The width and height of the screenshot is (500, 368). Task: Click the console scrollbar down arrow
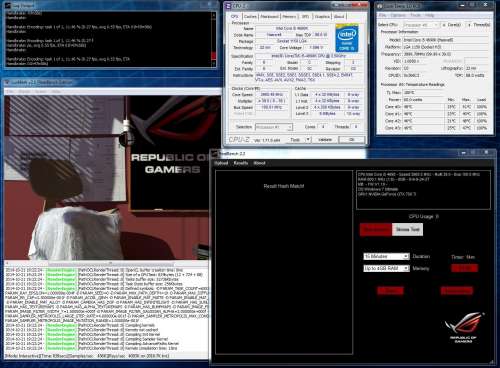214,64
